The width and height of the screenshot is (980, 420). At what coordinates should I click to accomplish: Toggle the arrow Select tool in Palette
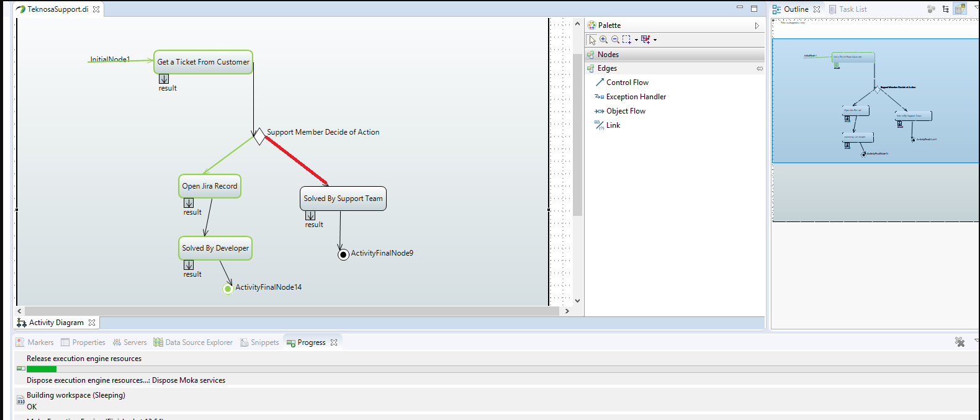[592, 40]
